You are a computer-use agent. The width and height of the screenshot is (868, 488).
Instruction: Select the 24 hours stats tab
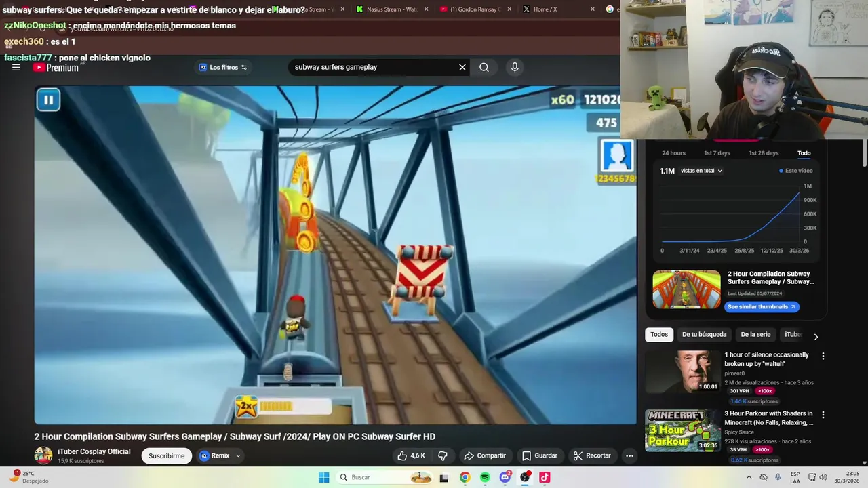(x=673, y=153)
